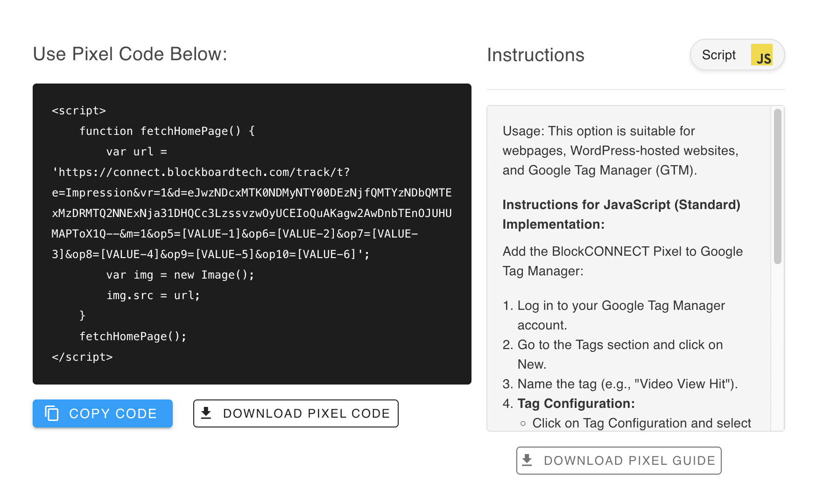This screenshot has height=504, width=816.
Task: Click step 1 "Log in to your Google Tag Manager"
Action: click(621, 315)
